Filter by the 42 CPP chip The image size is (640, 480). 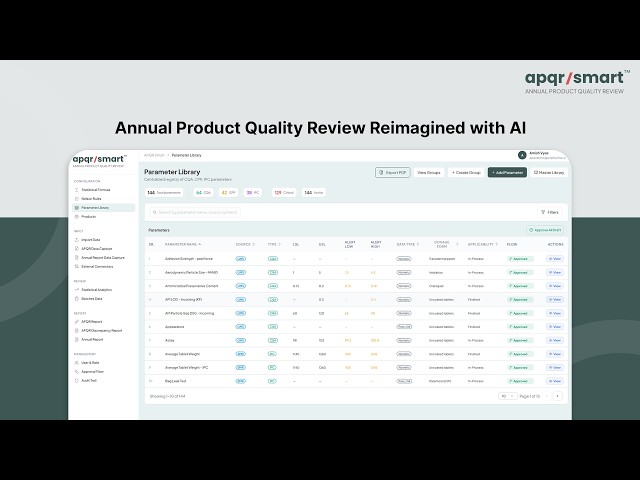pyautogui.click(x=228, y=193)
